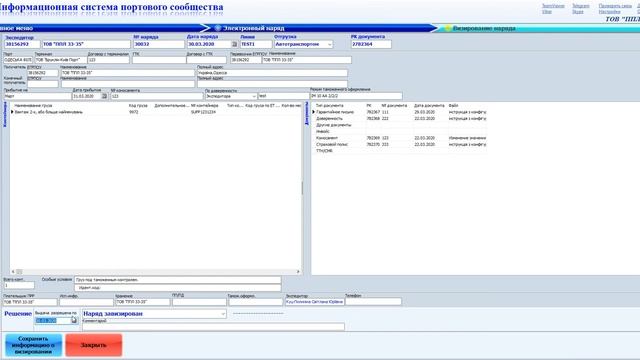Click highlighted Выдача разрешена по date value
This screenshot has width=640, height=360.
[46, 320]
